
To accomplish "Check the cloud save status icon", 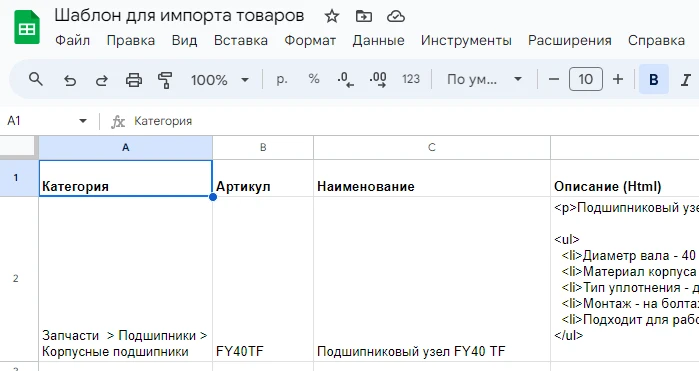I will 395,16.
